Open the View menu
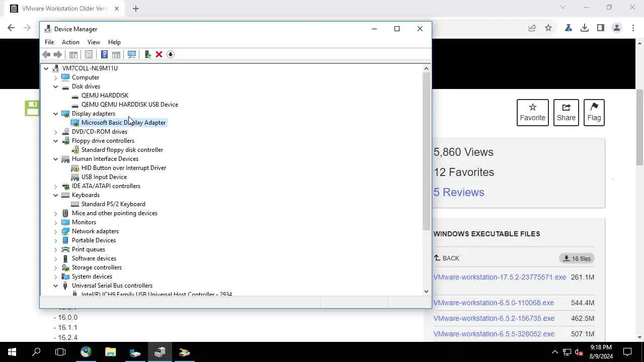This screenshot has width=644, height=362. point(94,42)
